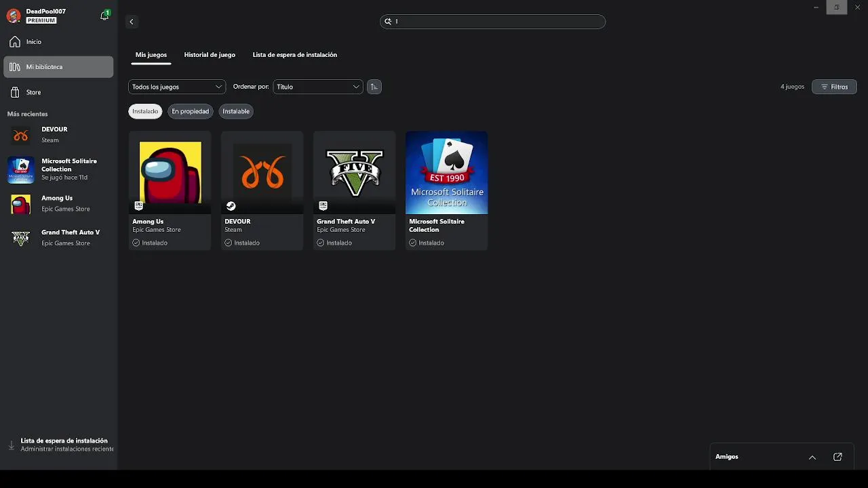Click into the search field
Image resolution: width=868 pixels, height=488 pixels.
click(492, 22)
